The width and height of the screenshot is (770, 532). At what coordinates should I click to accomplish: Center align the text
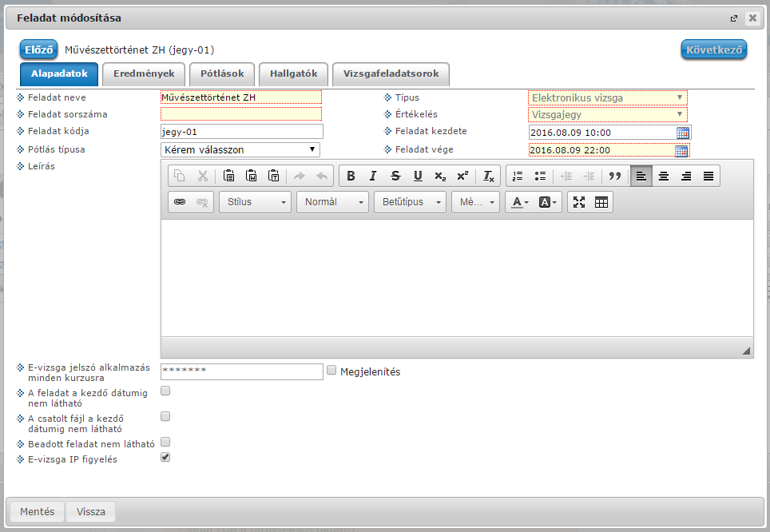click(x=664, y=176)
